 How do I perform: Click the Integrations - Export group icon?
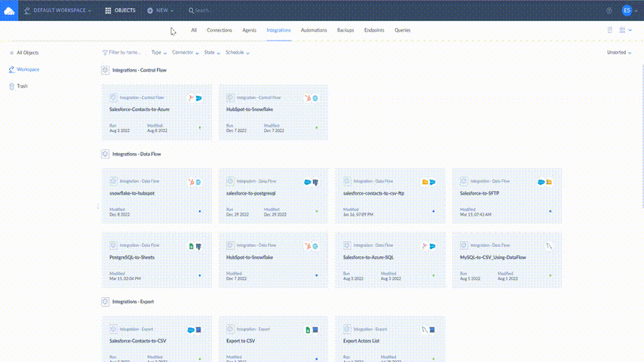tap(105, 302)
